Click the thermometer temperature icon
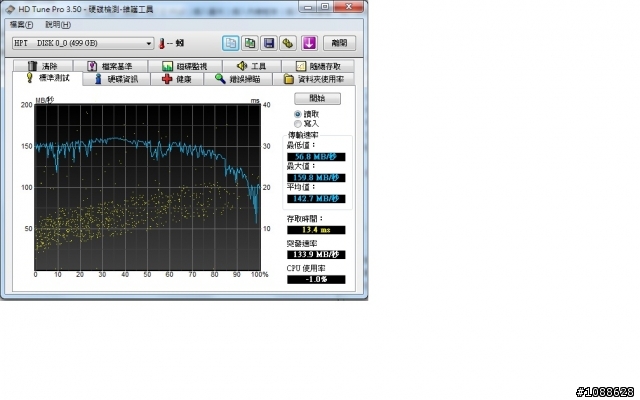 (x=162, y=43)
